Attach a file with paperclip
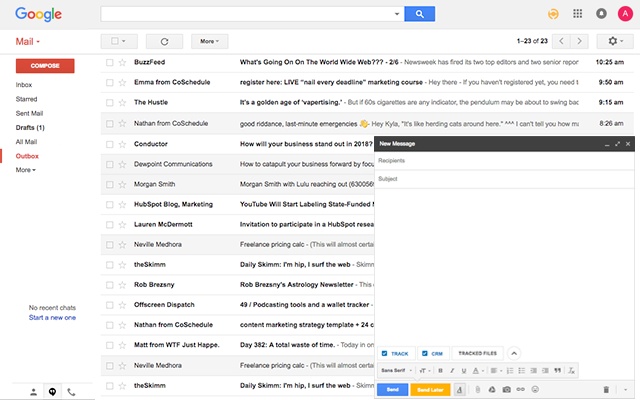 478,390
